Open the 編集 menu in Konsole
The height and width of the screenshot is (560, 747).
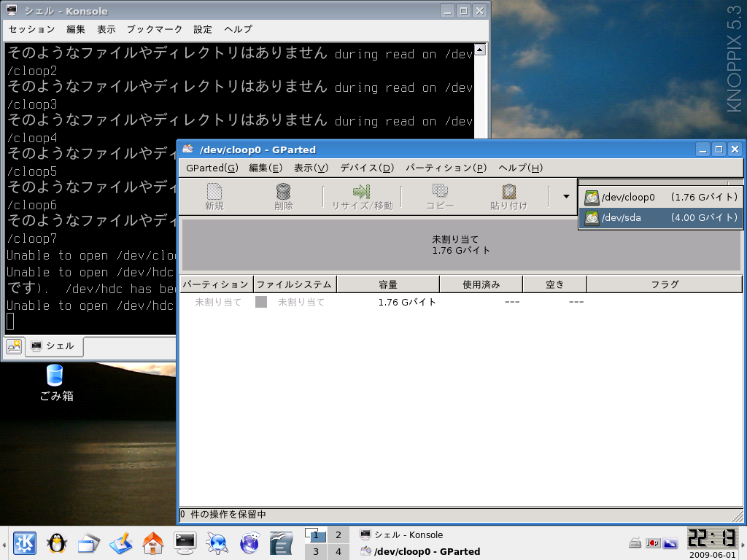(x=75, y=29)
